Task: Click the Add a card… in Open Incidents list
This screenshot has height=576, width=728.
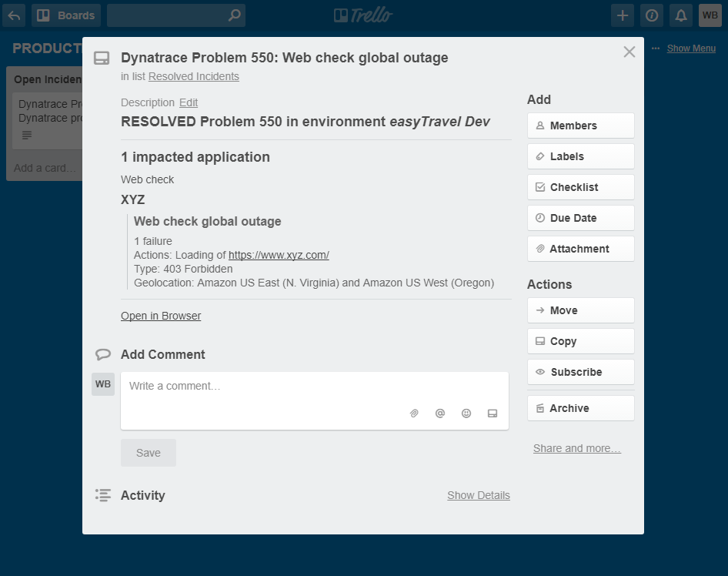Action: point(45,168)
